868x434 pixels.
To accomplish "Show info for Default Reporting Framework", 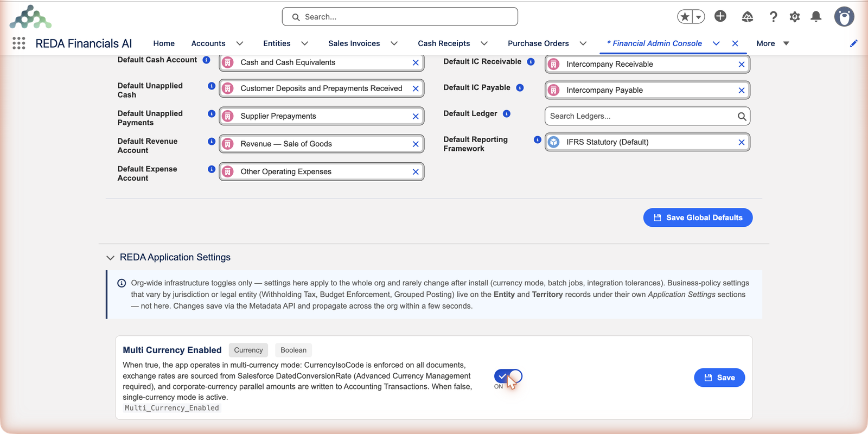I will pos(538,139).
